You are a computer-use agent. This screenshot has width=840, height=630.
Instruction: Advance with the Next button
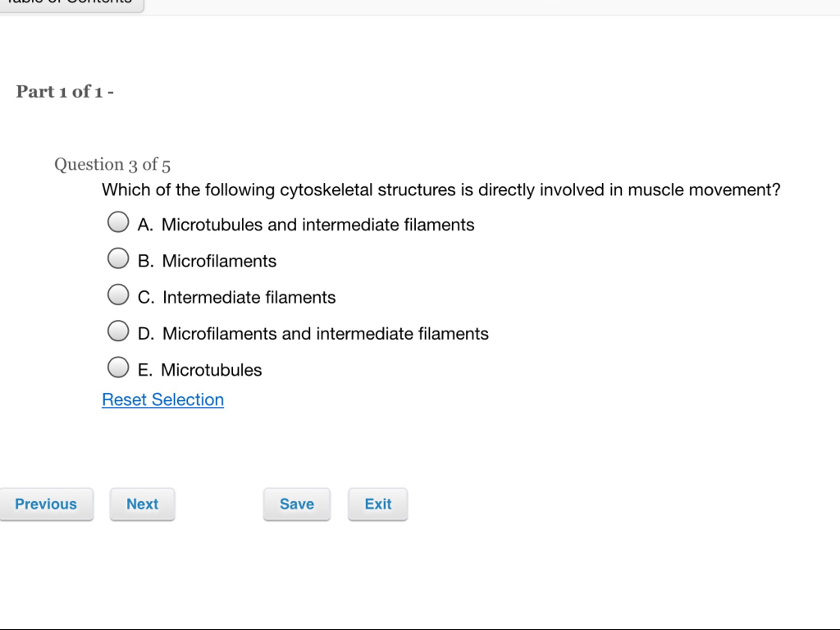click(142, 504)
